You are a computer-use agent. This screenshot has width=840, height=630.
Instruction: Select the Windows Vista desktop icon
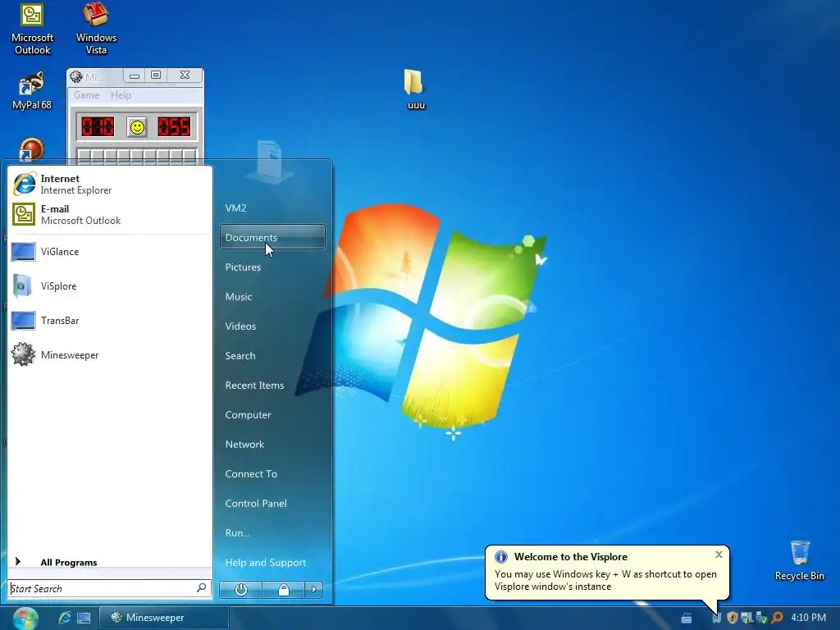click(96, 29)
